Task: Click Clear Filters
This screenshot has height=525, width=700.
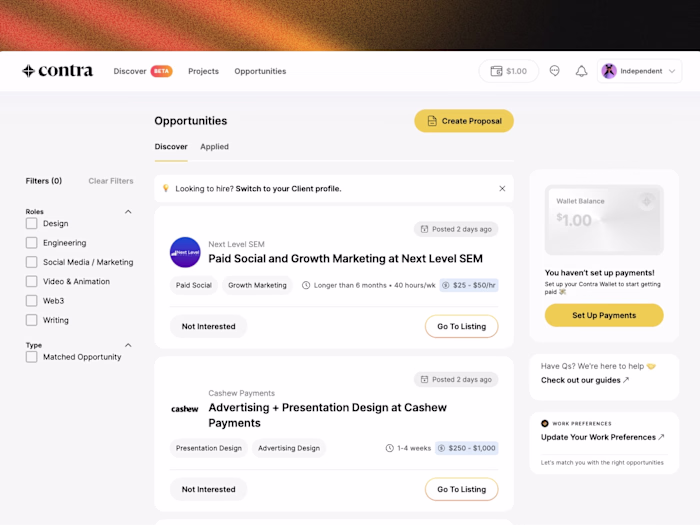Action: (111, 181)
